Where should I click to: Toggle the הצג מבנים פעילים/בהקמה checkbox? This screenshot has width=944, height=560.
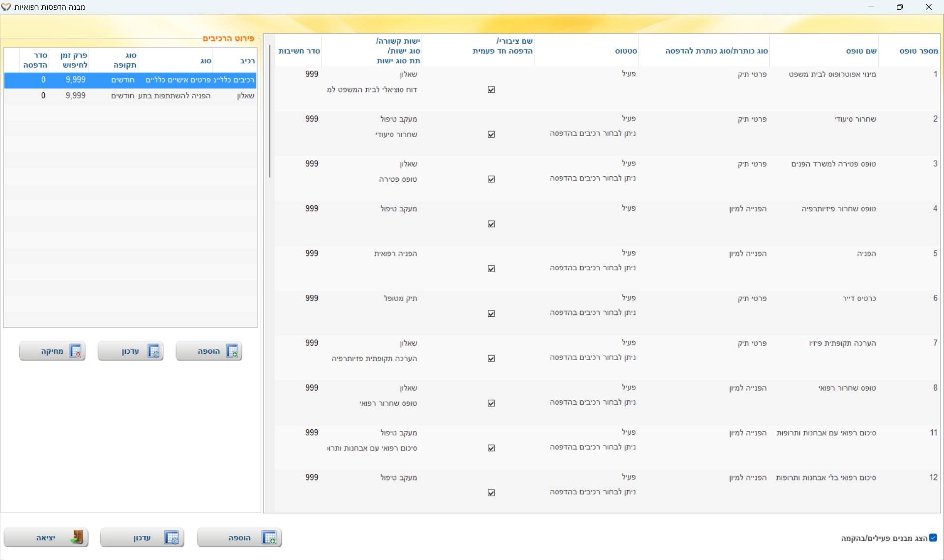pyautogui.click(x=933, y=538)
